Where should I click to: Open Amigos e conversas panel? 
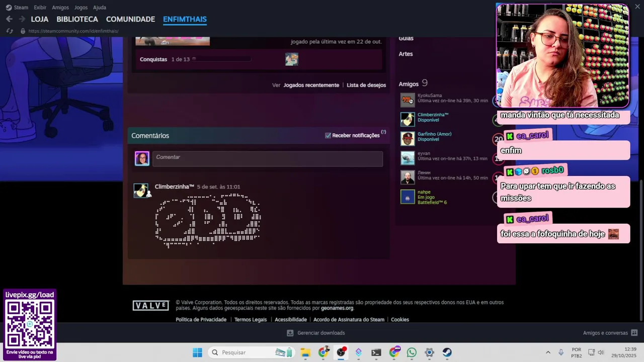pos(610,333)
